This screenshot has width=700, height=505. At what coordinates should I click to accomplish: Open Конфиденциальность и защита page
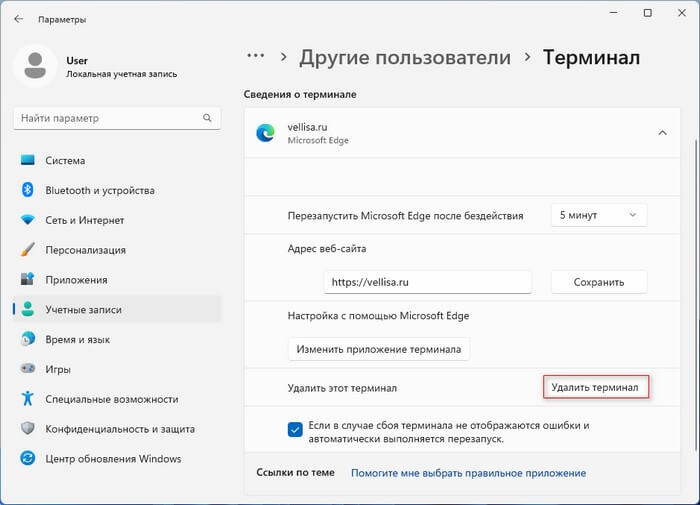[117, 429]
